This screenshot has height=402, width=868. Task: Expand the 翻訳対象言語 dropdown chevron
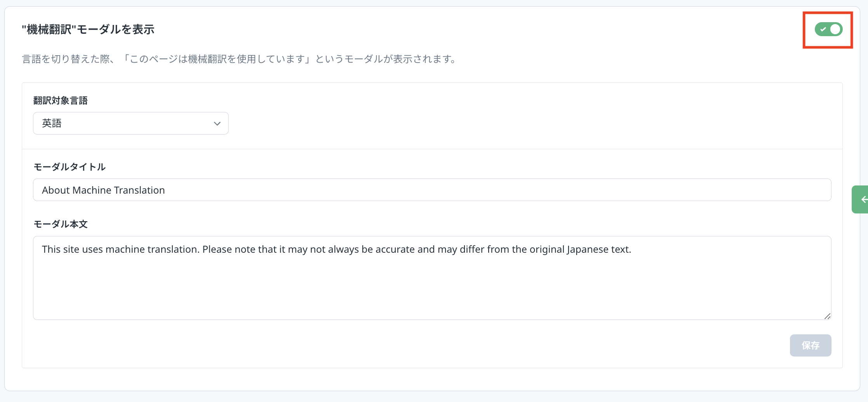tap(217, 124)
